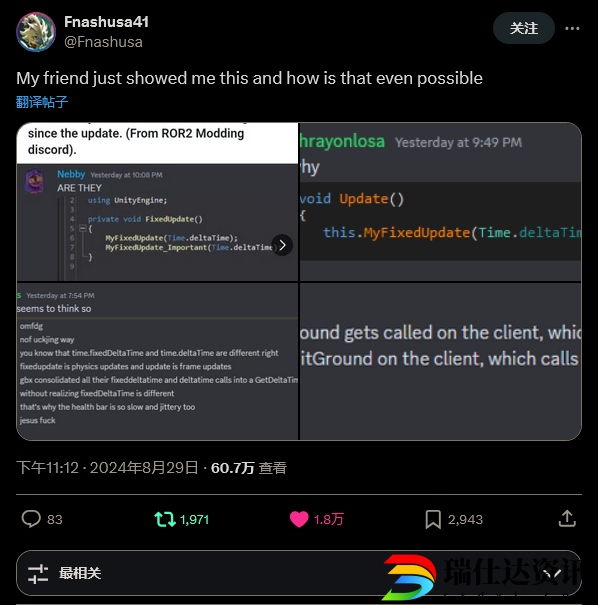Open the void Update code image
This screenshot has height=605, width=598.
(x=440, y=202)
